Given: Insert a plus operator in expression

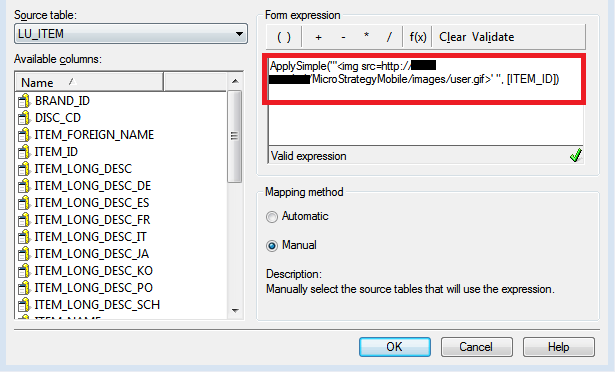Looking at the screenshot, I should [318, 37].
